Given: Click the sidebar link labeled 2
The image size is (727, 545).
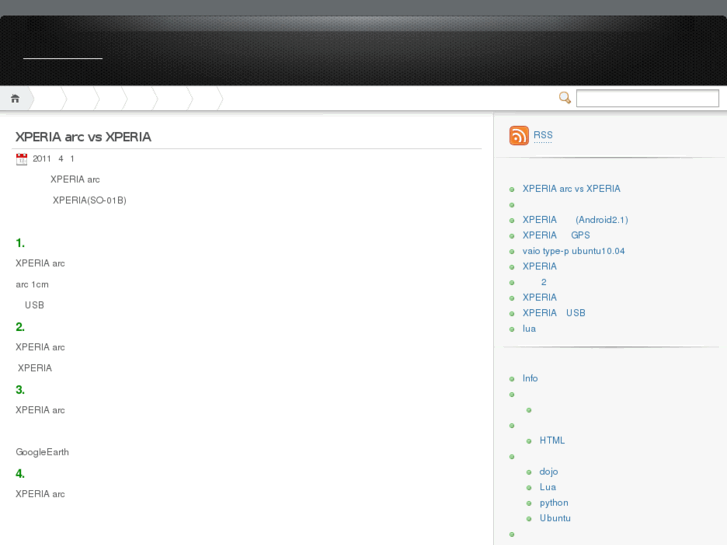Looking at the screenshot, I should (x=544, y=282).
